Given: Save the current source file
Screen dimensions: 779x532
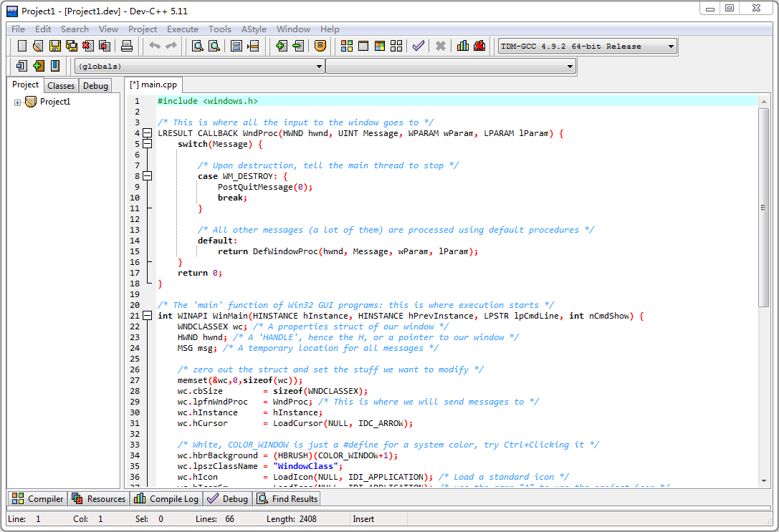Looking at the screenshot, I should click(54, 45).
